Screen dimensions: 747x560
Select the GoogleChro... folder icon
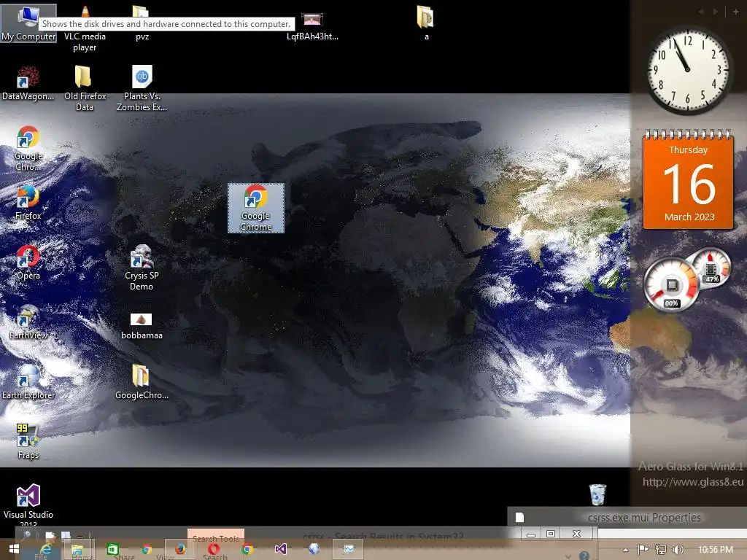142,382
